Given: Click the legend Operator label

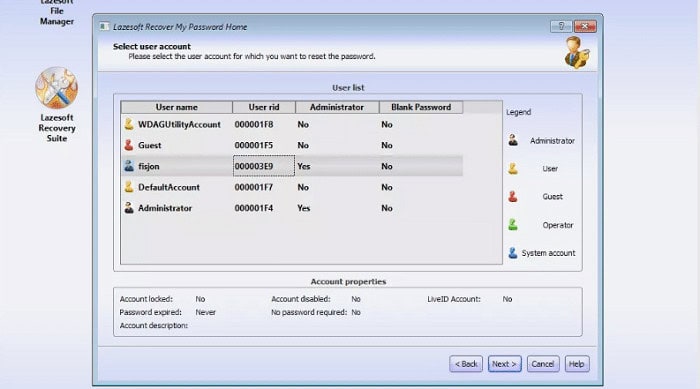Looking at the screenshot, I should (x=558, y=225).
